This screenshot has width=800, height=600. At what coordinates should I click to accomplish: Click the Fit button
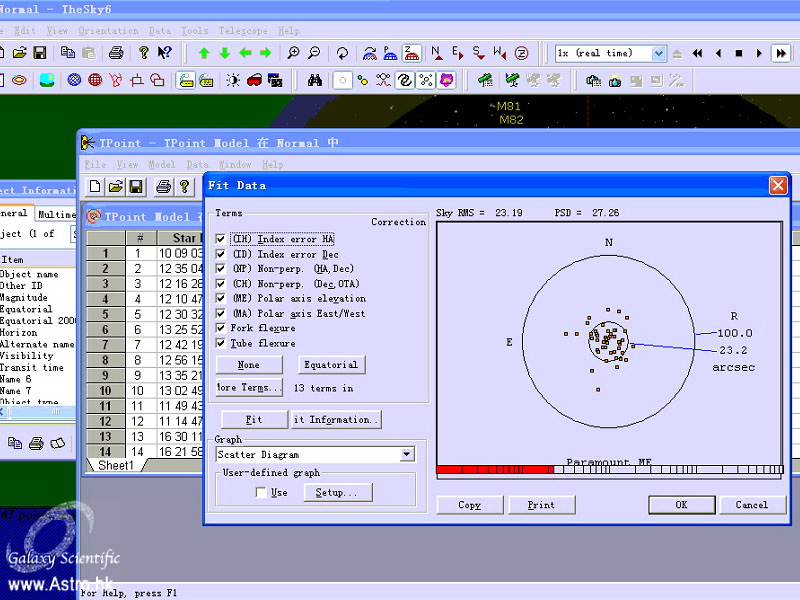(253, 420)
